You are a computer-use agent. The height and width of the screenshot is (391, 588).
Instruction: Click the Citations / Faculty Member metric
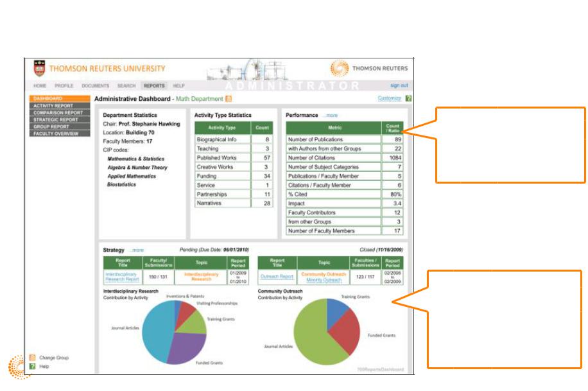(x=345, y=186)
